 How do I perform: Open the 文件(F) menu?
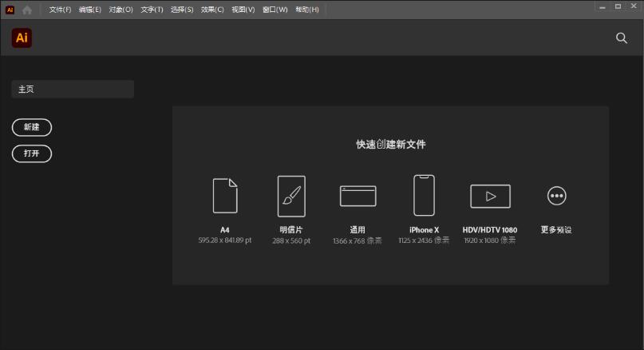60,10
